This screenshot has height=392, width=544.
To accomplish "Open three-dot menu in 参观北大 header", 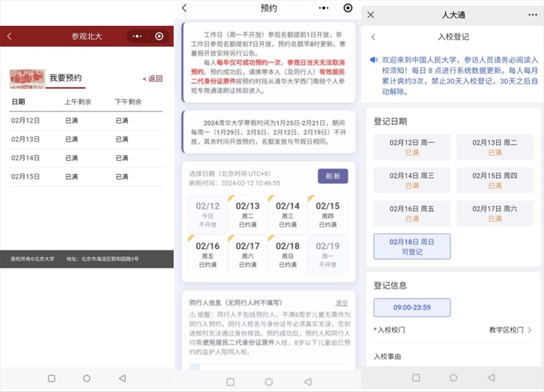I will coord(137,36).
